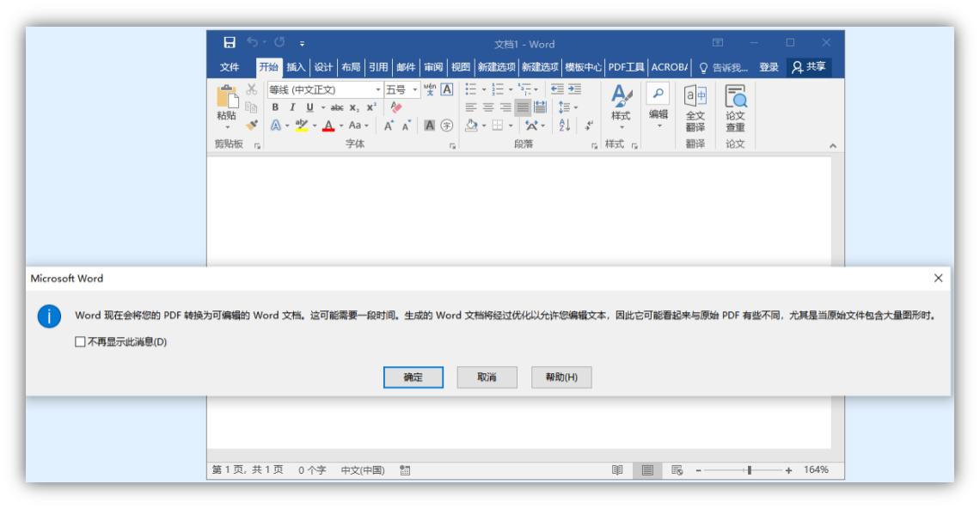
Task: Click the zoom slider handle
Action: pyautogui.click(x=749, y=470)
